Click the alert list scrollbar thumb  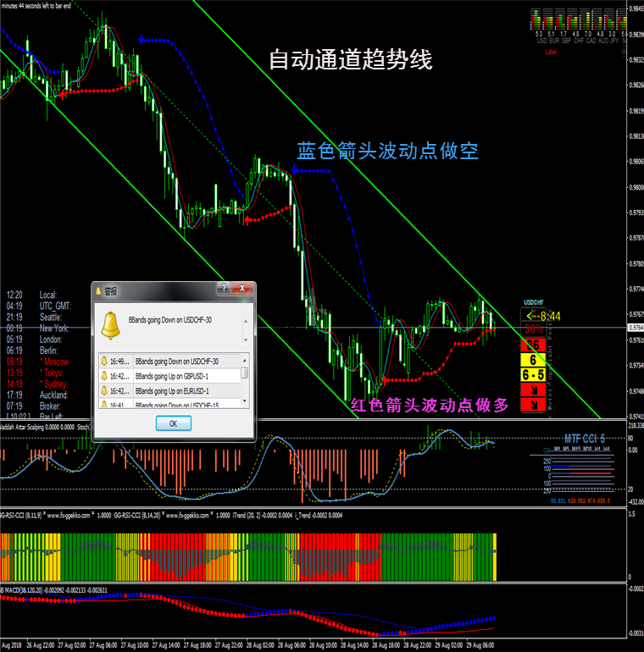tap(245, 373)
